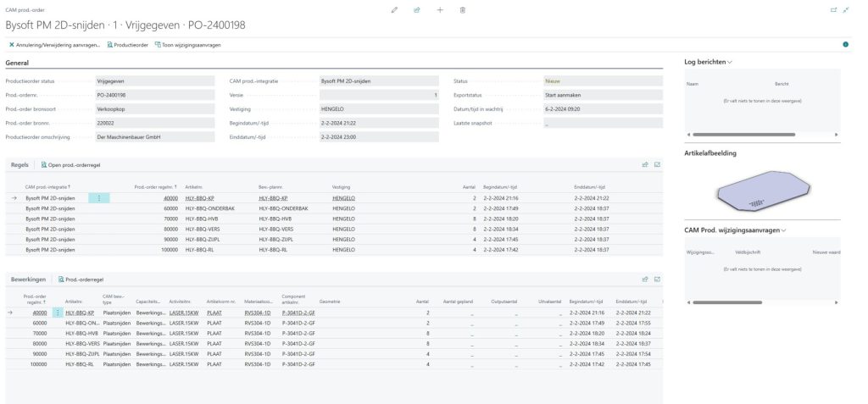Open HLY-BBQ-KP article link in Regels
The image size is (868, 404).
pyautogui.click(x=200, y=197)
